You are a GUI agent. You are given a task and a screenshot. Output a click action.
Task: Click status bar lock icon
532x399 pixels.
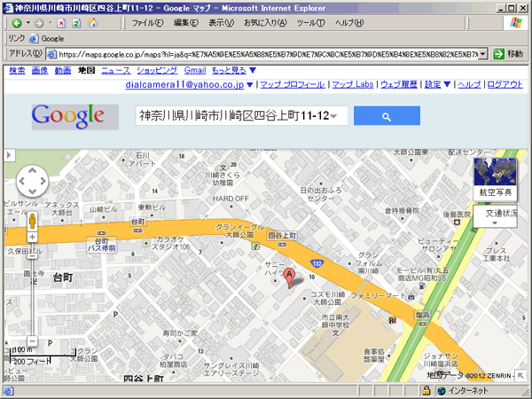(x=426, y=391)
